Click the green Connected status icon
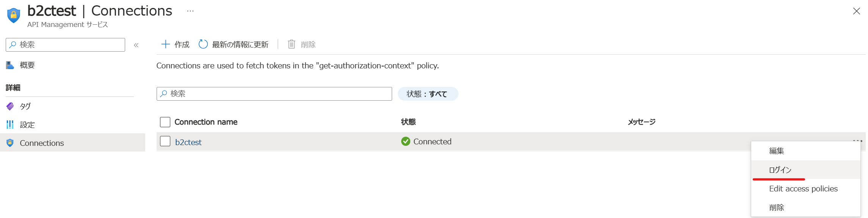 (x=405, y=141)
